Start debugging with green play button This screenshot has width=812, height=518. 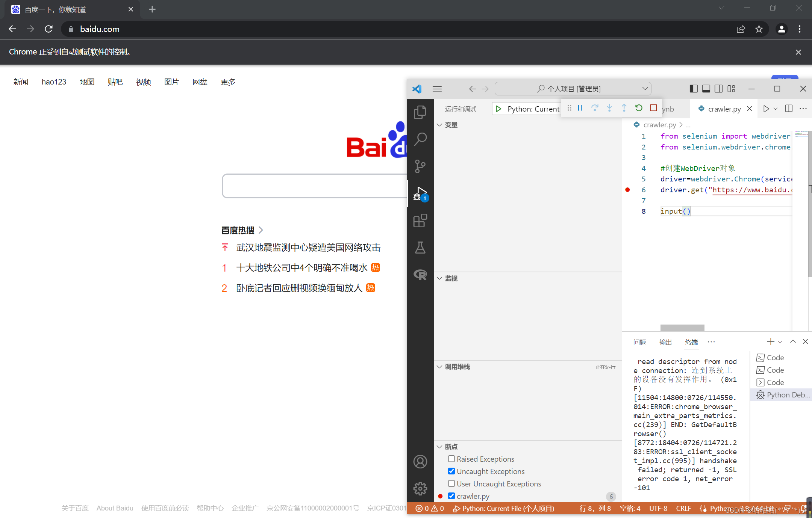pos(498,109)
